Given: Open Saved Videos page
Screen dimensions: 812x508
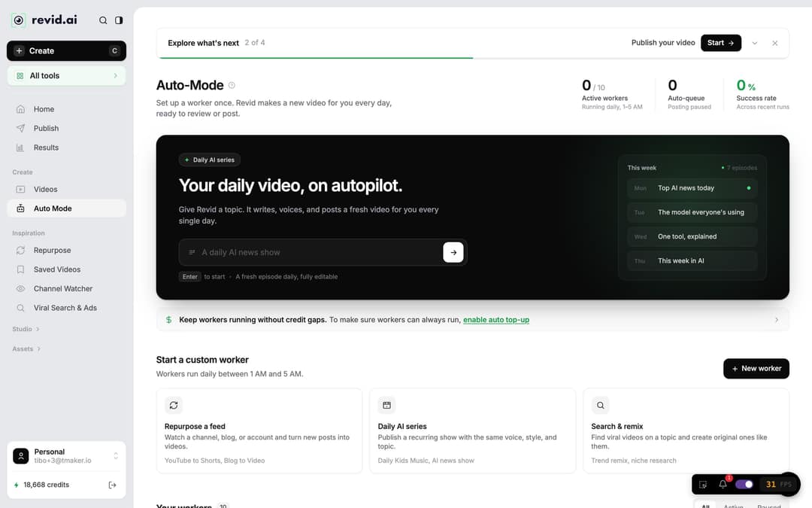Looking at the screenshot, I should tap(66, 269).
